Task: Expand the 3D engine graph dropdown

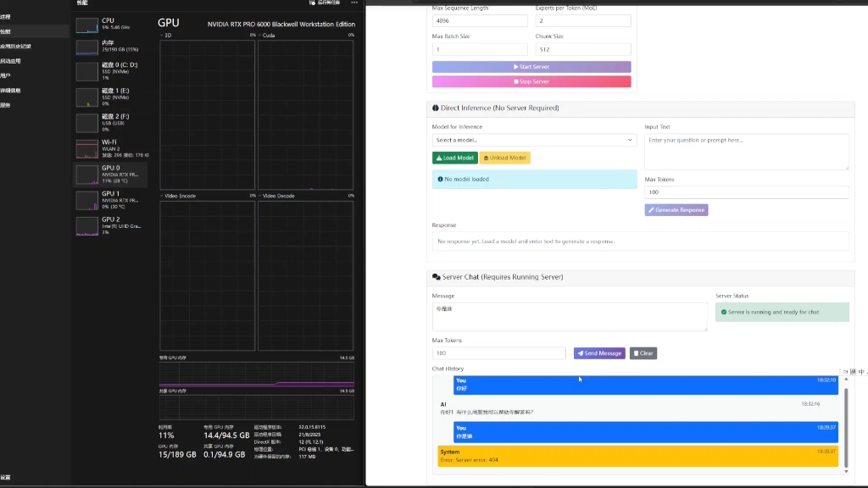Action: point(163,36)
